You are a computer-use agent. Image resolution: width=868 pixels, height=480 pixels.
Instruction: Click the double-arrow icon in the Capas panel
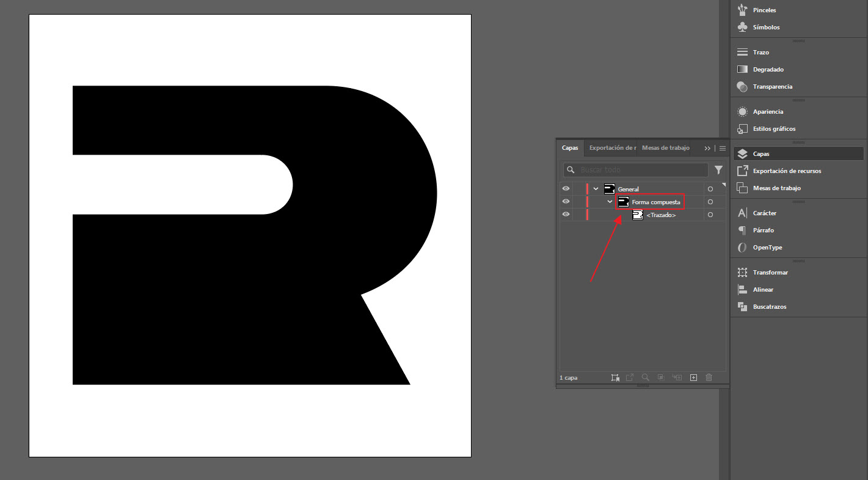click(x=707, y=149)
